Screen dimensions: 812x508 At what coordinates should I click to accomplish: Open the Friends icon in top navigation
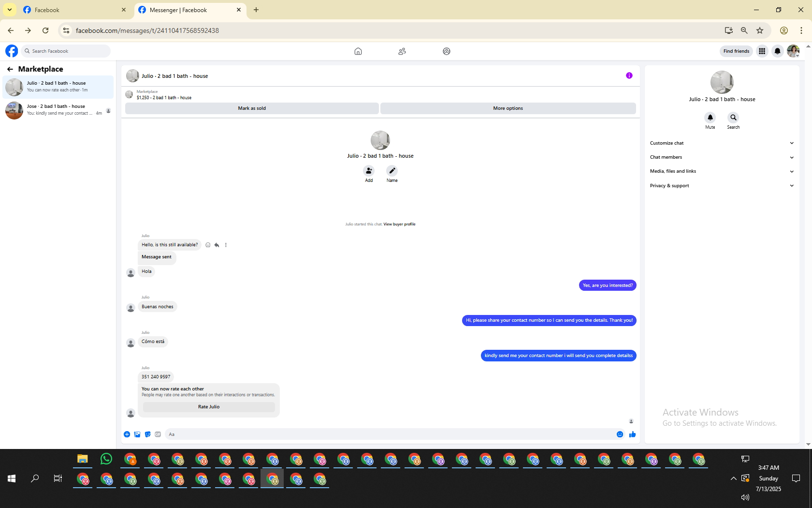(x=402, y=51)
